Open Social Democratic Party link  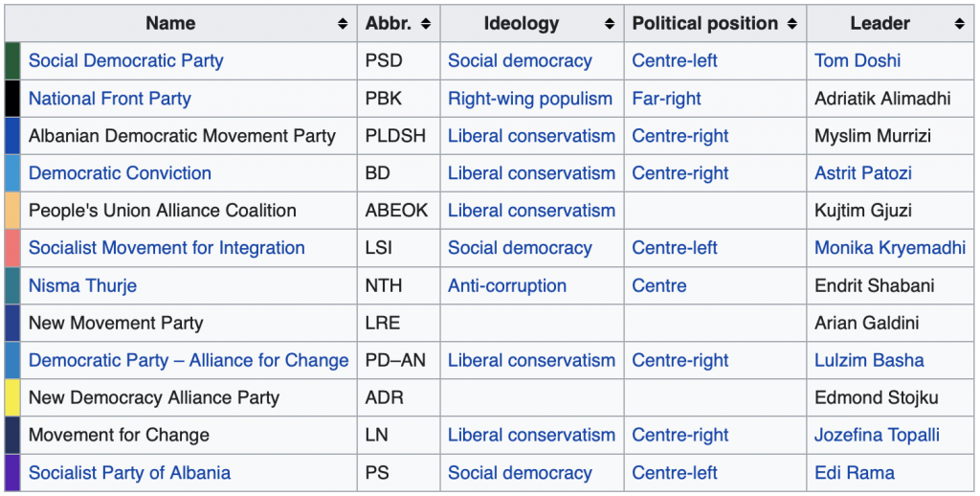click(x=125, y=61)
